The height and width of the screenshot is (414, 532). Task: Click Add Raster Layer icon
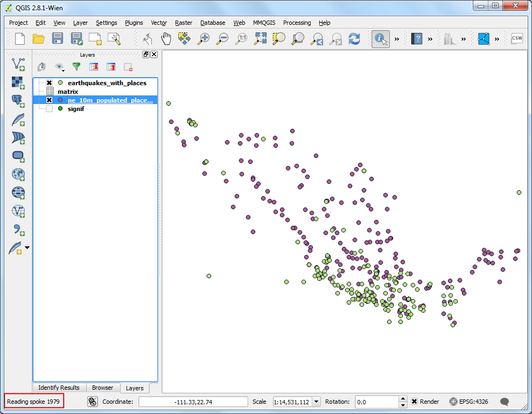point(18,82)
